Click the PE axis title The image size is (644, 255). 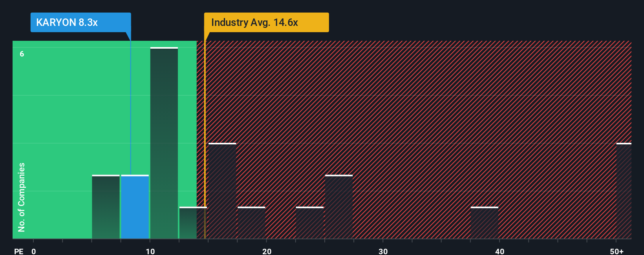[19, 251]
